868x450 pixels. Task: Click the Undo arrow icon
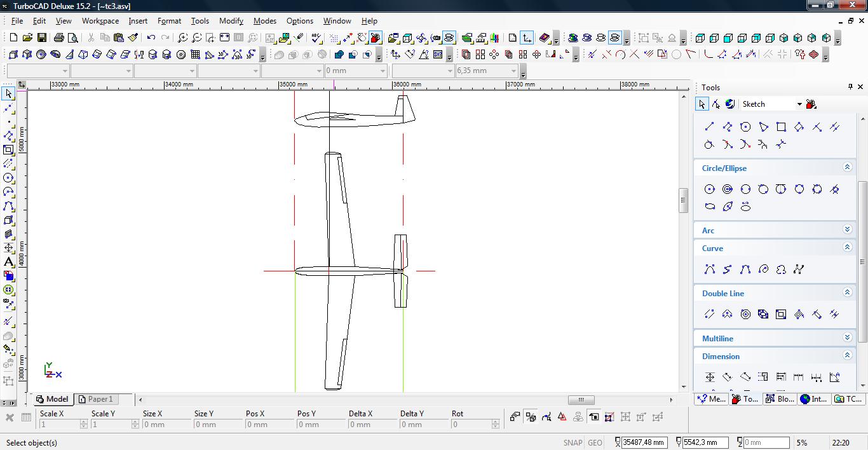pos(151,38)
